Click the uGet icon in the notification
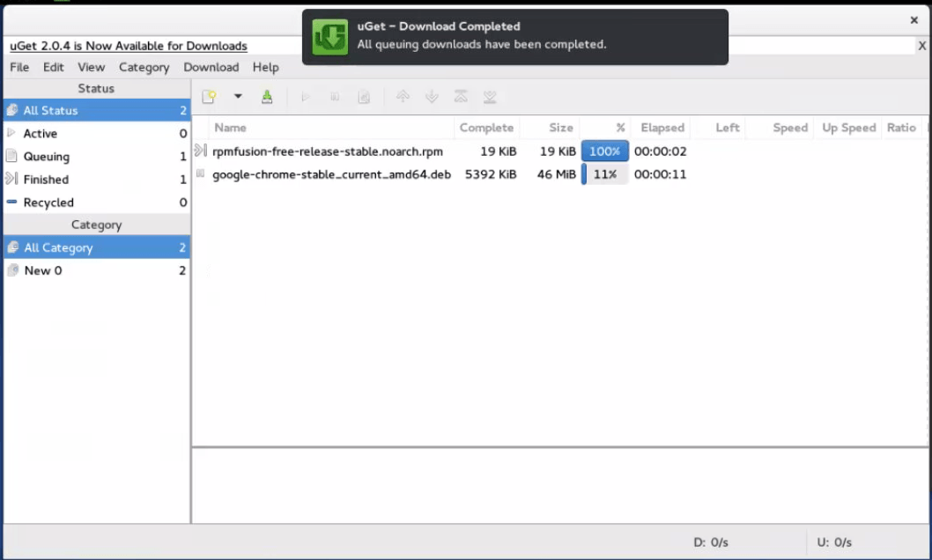The height and width of the screenshot is (560, 932). coord(329,37)
